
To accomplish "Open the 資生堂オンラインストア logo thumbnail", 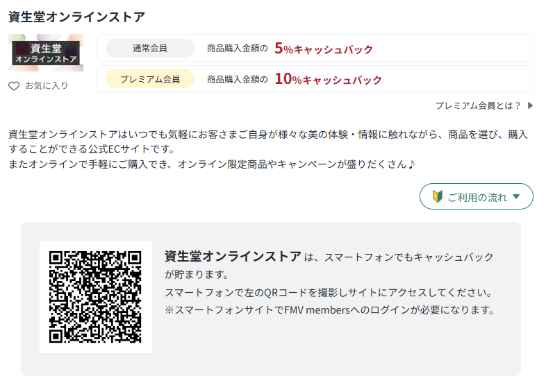I will coord(46,53).
